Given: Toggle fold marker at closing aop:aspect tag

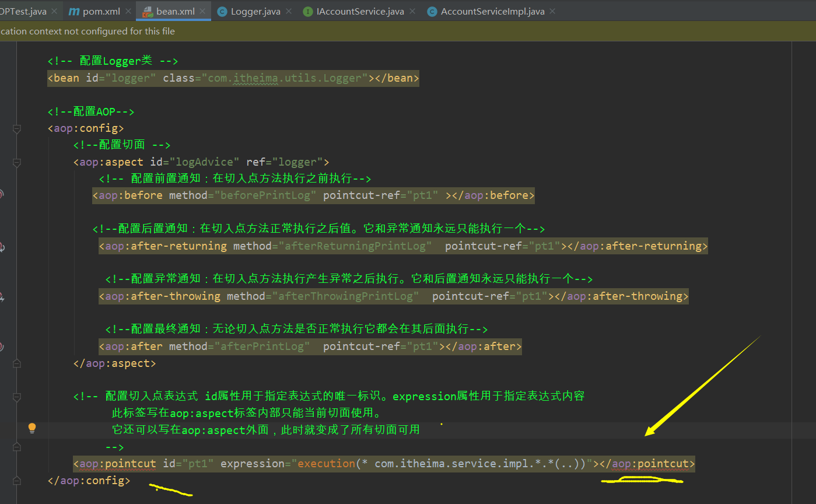Looking at the screenshot, I should [x=17, y=363].
